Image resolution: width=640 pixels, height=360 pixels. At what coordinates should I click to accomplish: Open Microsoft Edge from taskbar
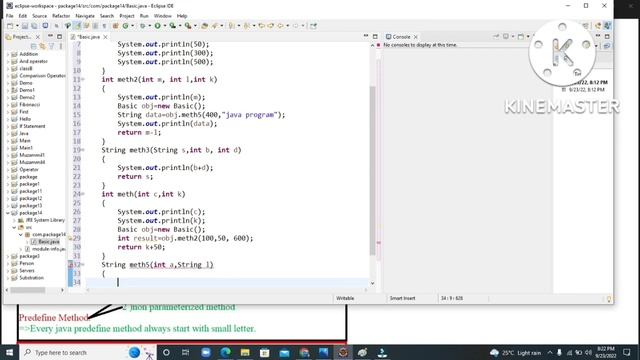coord(225,352)
